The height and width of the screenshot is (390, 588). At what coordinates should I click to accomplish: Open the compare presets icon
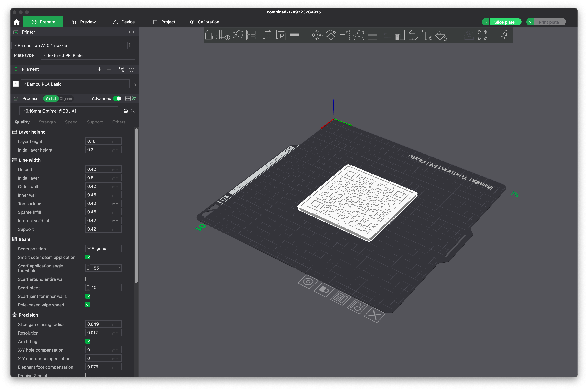[x=134, y=99]
